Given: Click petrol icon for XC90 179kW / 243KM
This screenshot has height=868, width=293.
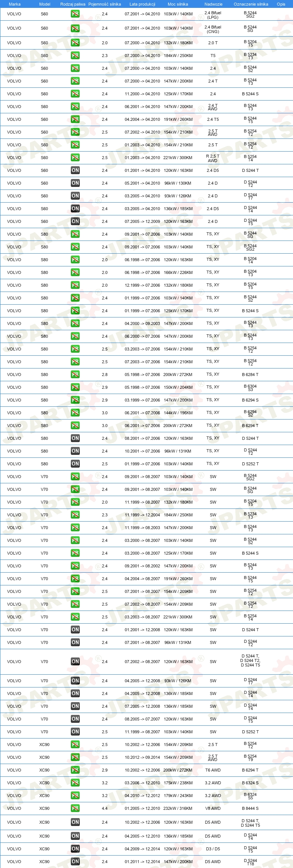Looking at the screenshot, I should [75, 796].
